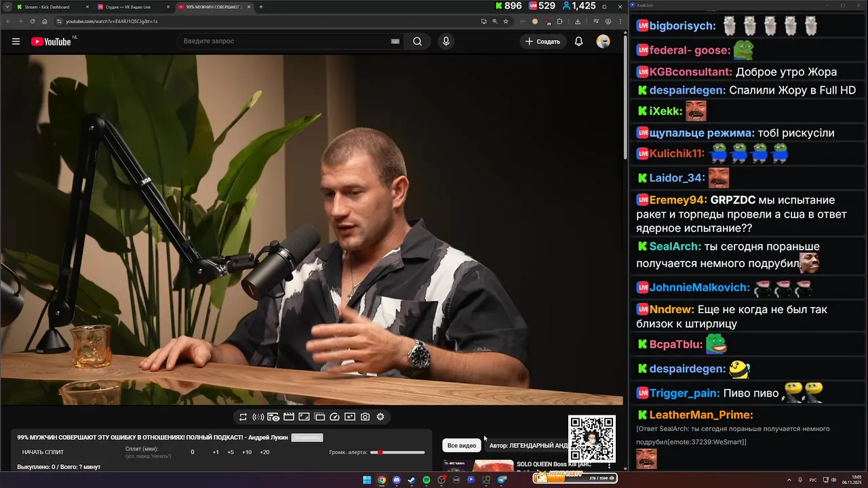Image resolution: width=868 pixels, height=488 pixels.
Task: Click username Nndrew in chat window
Action: 672,309
